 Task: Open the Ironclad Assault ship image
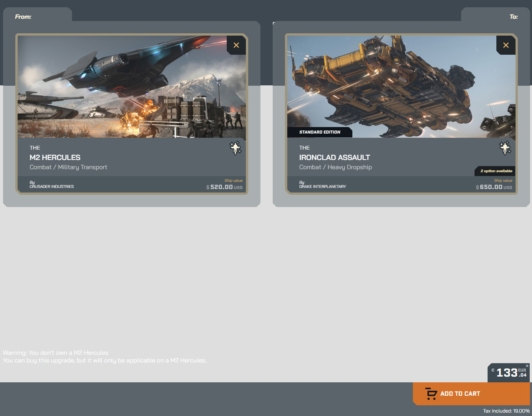tap(401, 86)
